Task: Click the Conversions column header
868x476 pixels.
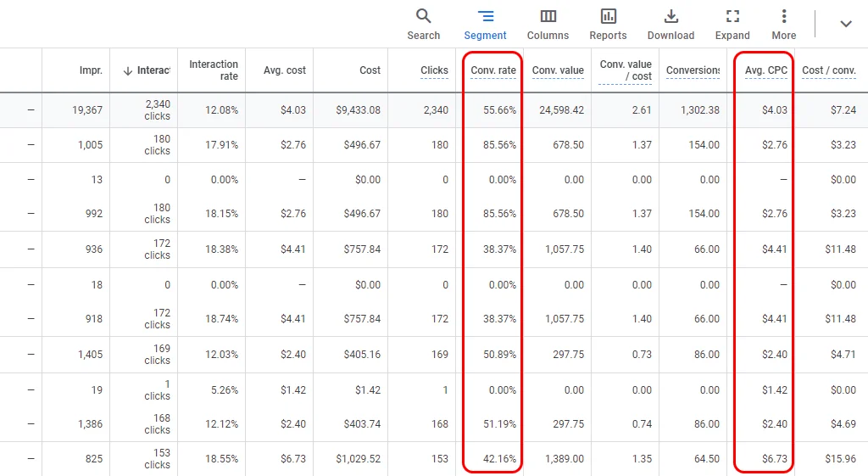Action: coord(693,70)
